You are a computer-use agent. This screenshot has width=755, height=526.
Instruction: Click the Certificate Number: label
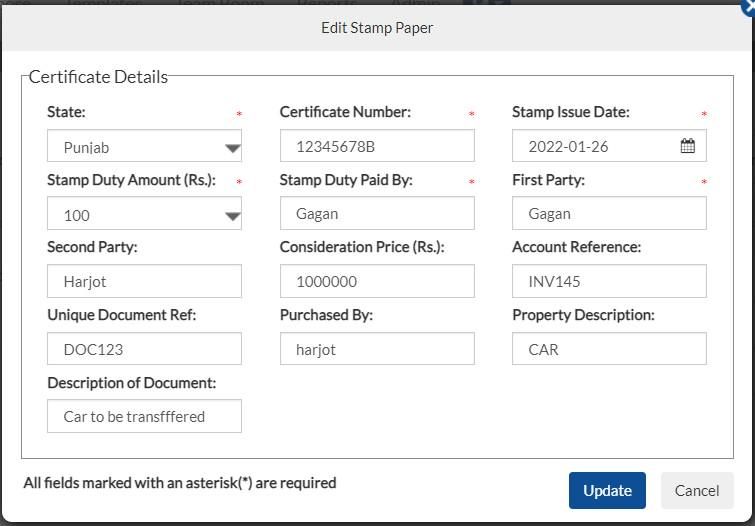(x=345, y=112)
